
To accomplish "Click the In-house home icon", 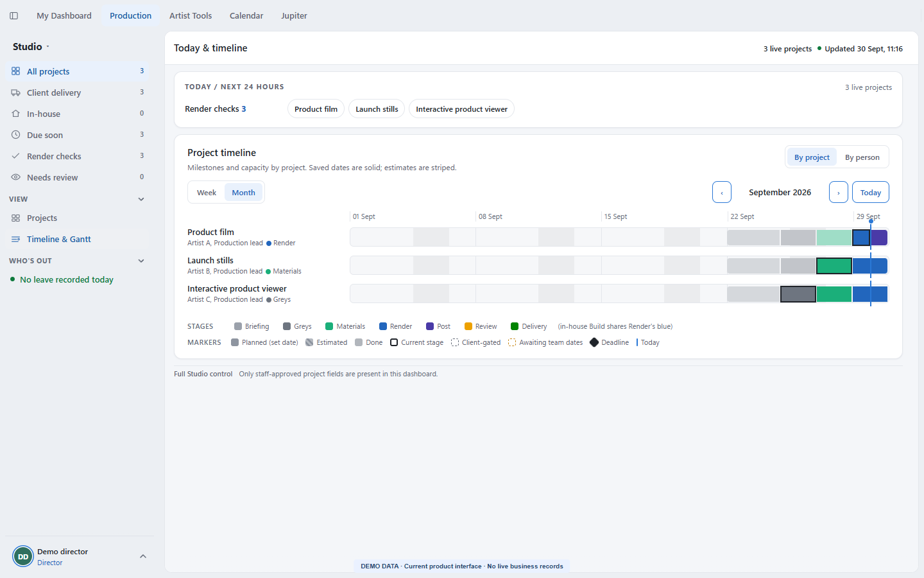I will 15,114.
